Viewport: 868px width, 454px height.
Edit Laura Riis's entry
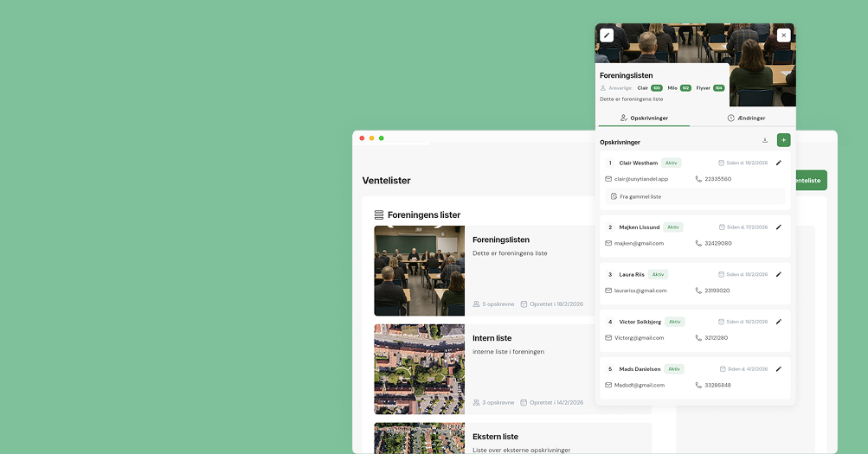pos(778,274)
